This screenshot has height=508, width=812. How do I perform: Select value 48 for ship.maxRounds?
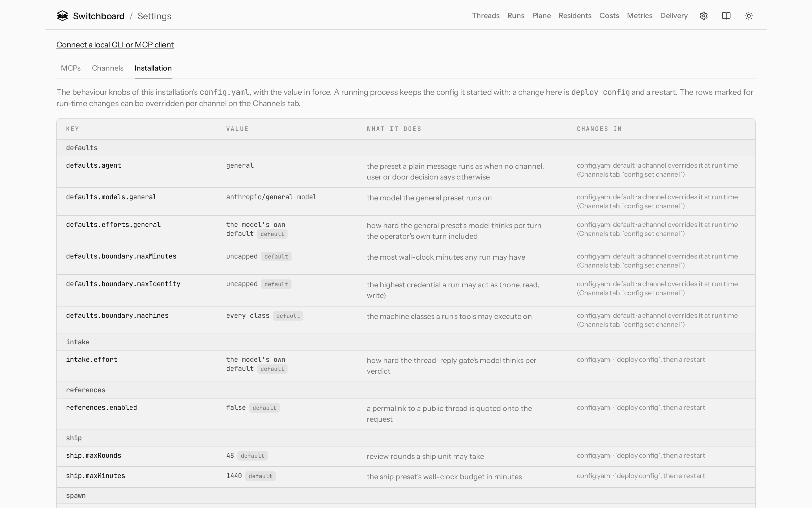coord(230,456)
